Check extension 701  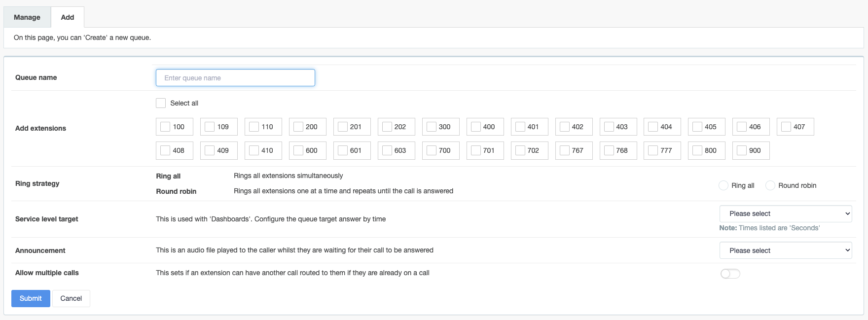(x=476, y=150)
